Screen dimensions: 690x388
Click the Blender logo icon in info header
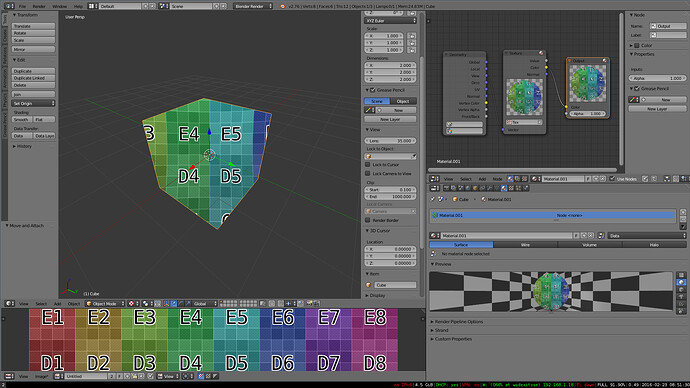[x=283, y=6]
